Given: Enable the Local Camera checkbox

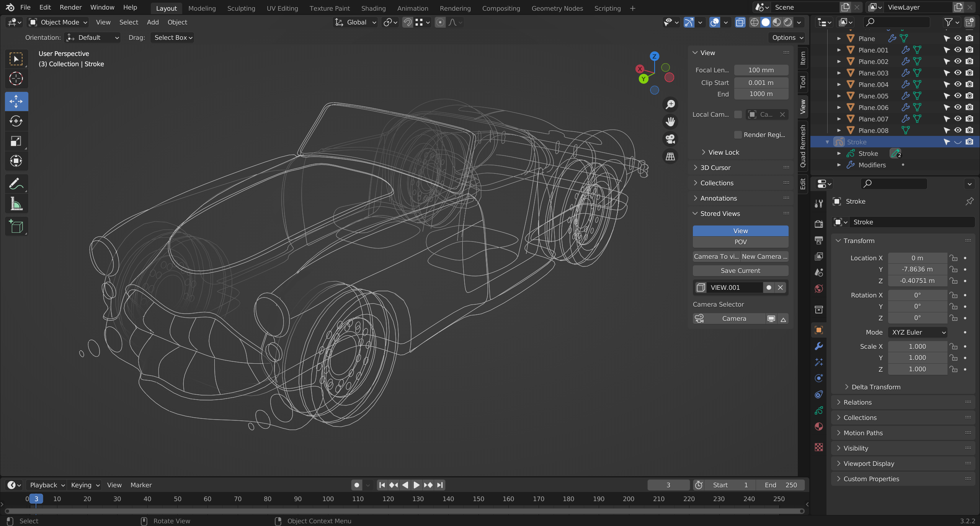Looking at the screenshot, I should (738, 114).
